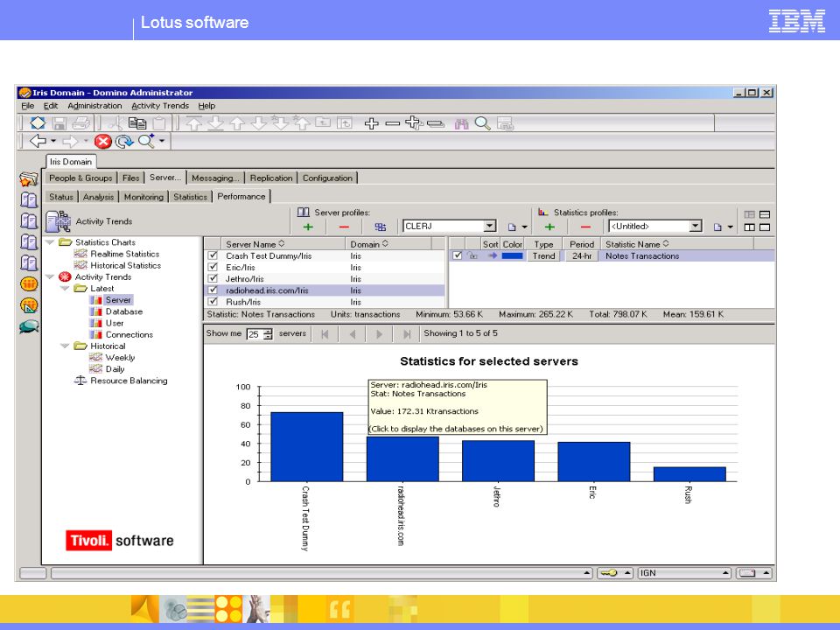This screenshot has width=840, height=630.
Task: Switch to the Monitoring sub-tab
Action: click(x=143, y=197)
